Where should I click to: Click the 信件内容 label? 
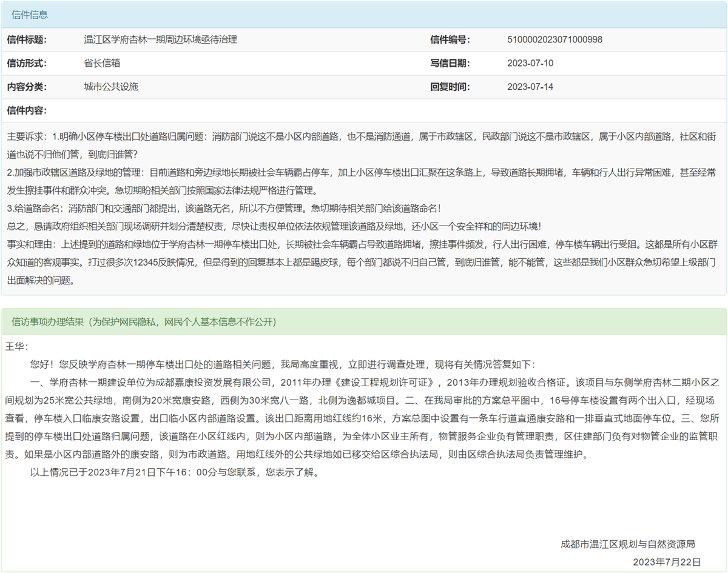[27, 110]
